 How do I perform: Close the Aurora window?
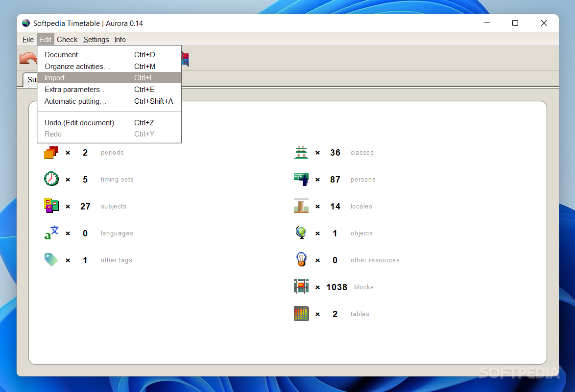click(544, 23)
